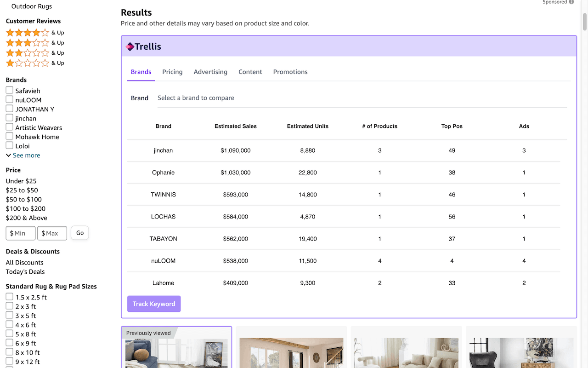The image size is (588, 368).
Task: Open the third rug product thumbnail
Action: (x=407, y=353)
